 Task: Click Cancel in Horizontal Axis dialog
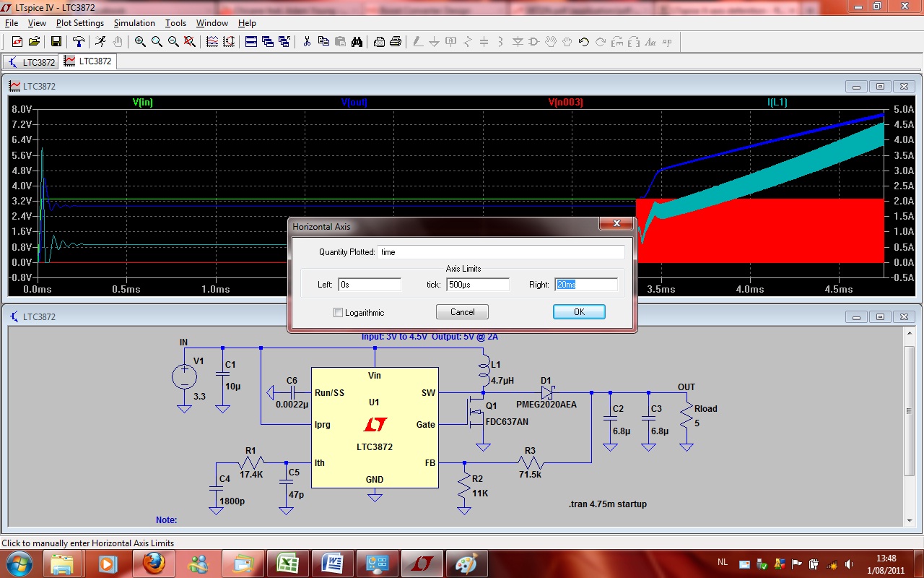(462, 312)
